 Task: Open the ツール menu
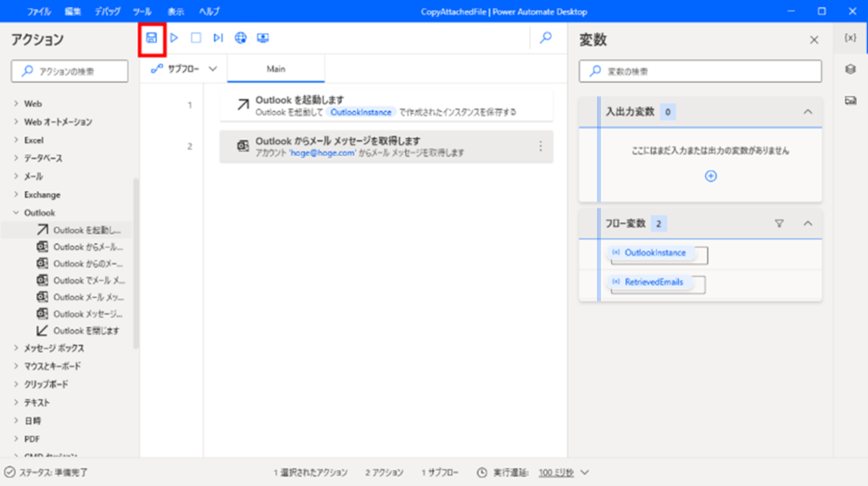click(x=142, y=12)
